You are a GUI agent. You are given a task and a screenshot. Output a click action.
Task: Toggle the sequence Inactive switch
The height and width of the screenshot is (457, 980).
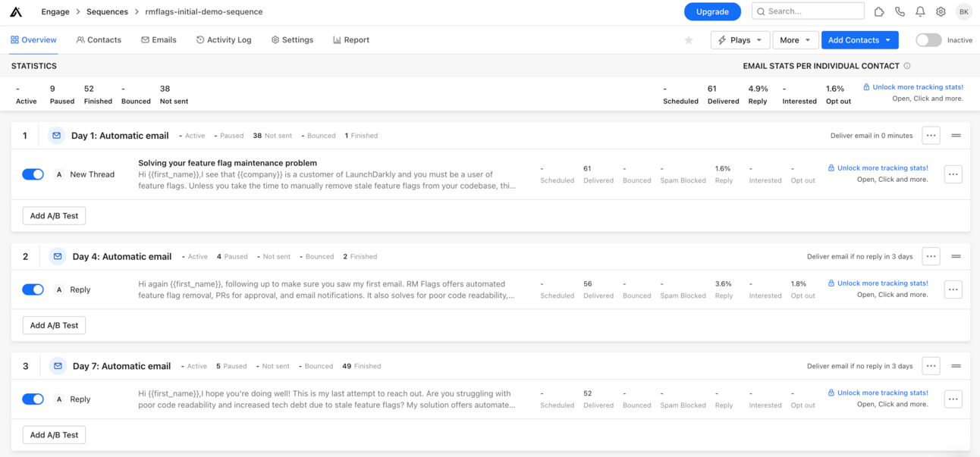click(928, 40)
